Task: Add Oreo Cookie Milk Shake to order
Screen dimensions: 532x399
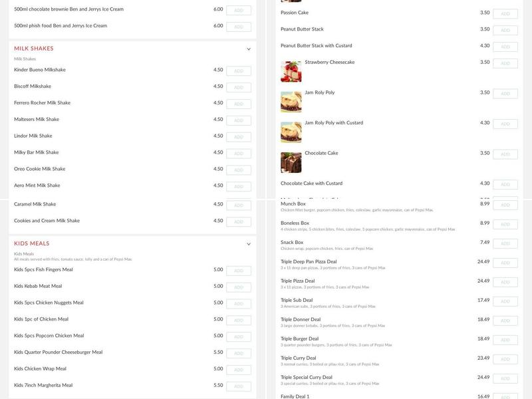Action: [239, 170]
